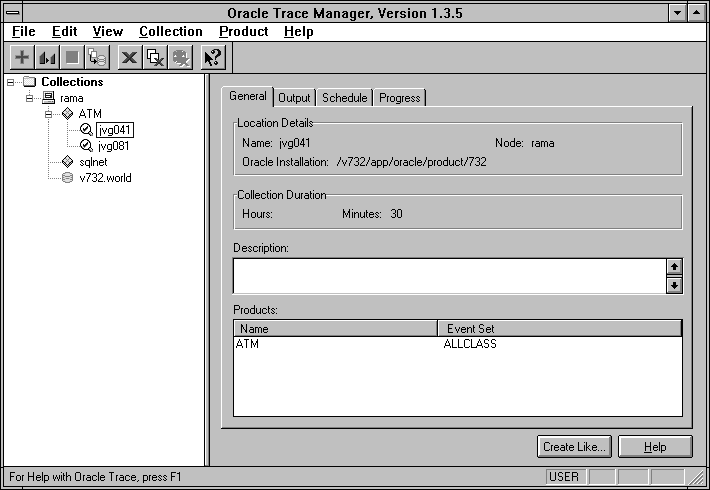The width and height of the screenshot is (710, 490).
Task: Open the File menu
Action: click(24, 32)
